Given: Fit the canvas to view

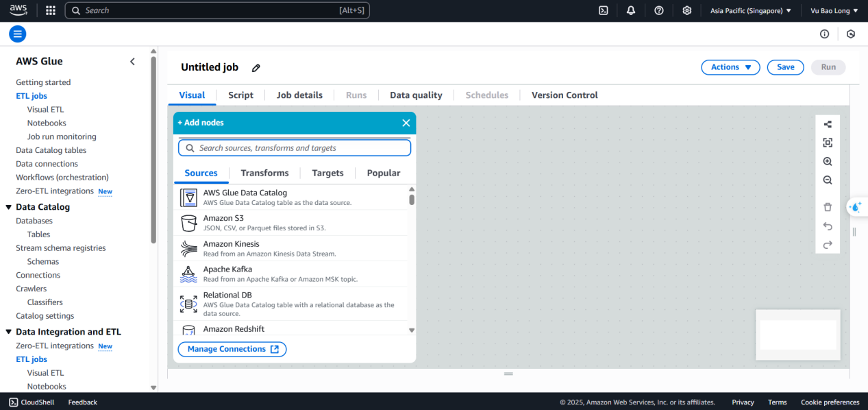Looking at the screenshot, I should [828, 143].
